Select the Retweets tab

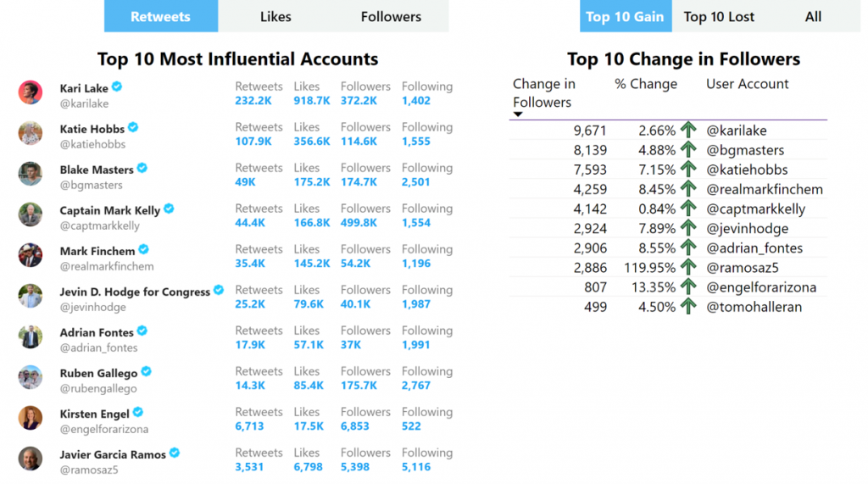160,17
